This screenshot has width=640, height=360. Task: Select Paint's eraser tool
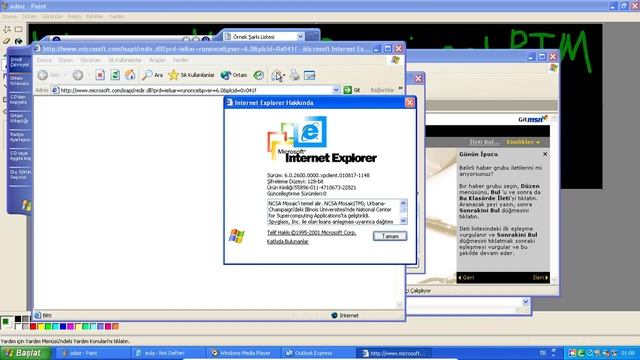(7, 41)
